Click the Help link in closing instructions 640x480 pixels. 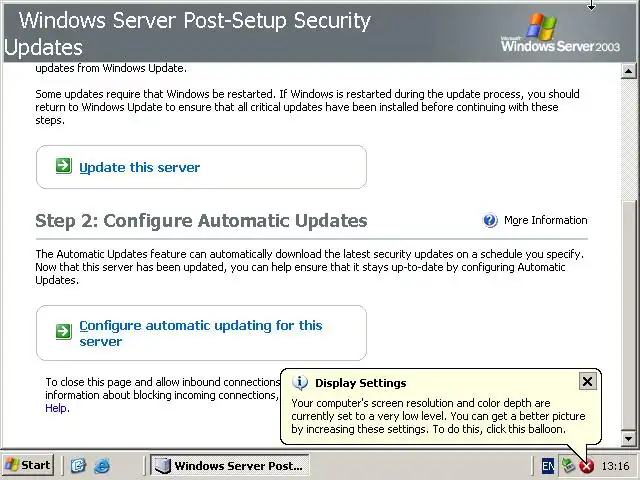click(x=56, y=408)
